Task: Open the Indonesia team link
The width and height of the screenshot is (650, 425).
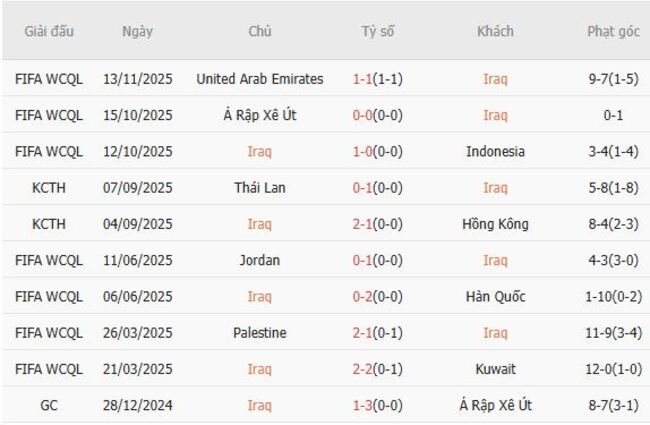Action: [x=495, y=152]
